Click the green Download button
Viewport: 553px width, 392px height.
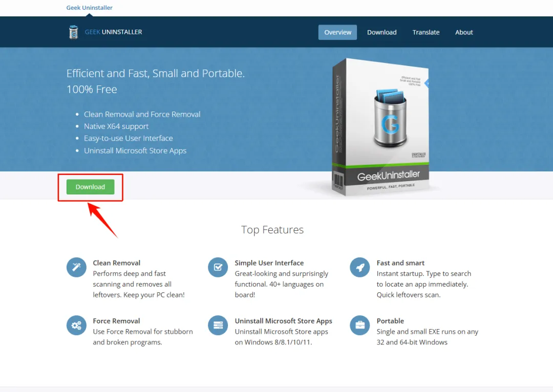click(x=90, y=187)
